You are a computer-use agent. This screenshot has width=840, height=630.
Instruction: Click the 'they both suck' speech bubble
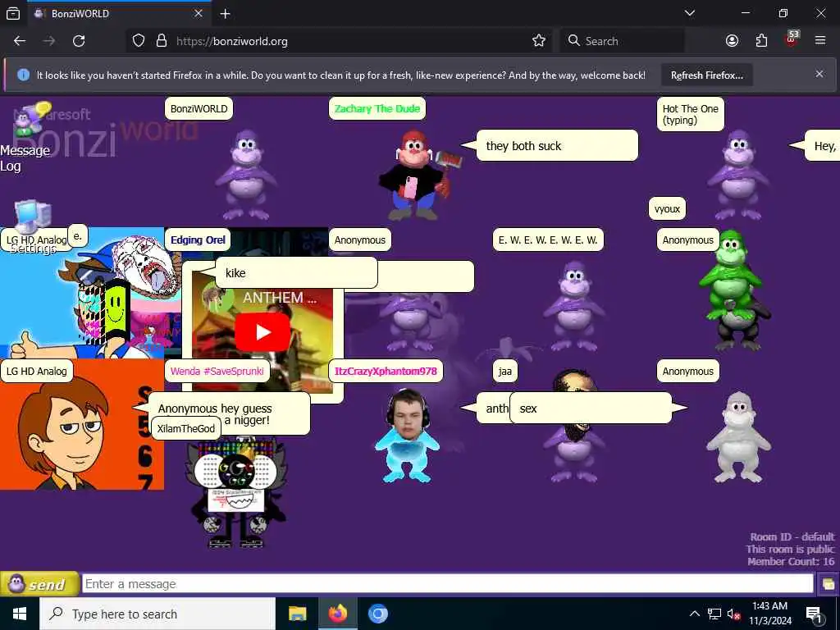tap(557, 146)
